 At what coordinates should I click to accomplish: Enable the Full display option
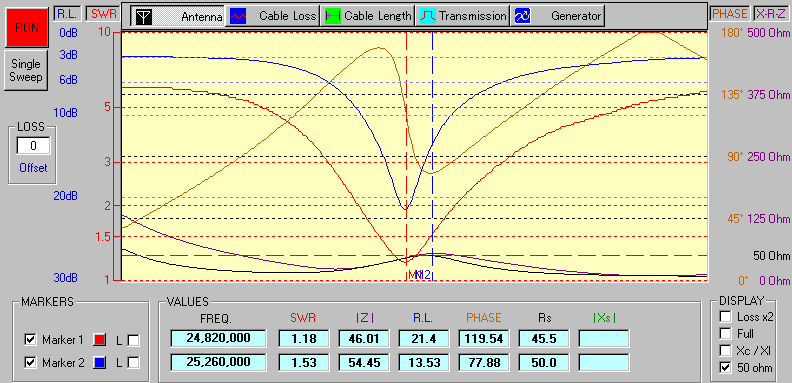(x=725, y=334)
